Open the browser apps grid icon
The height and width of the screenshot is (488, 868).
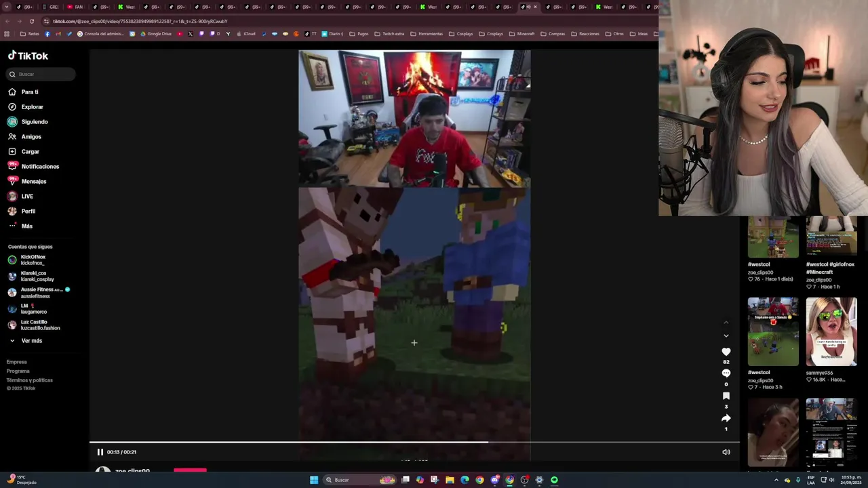(x=7, y=34)
